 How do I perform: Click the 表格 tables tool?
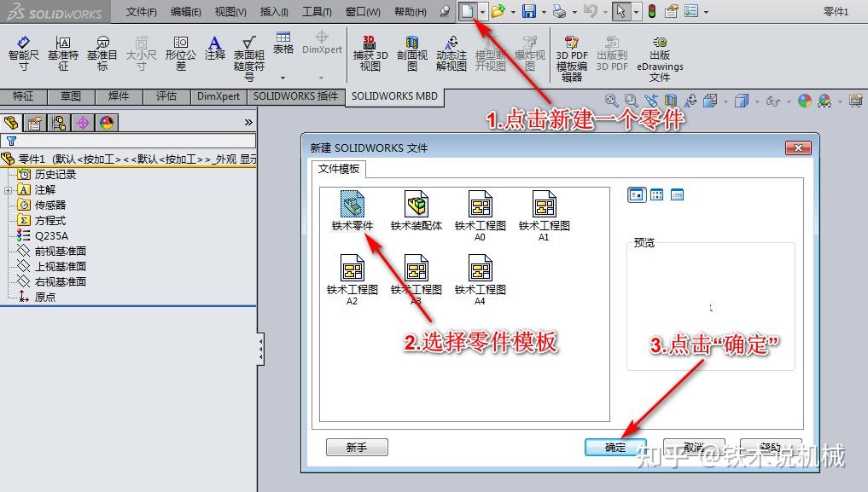[x=283, y=43]
